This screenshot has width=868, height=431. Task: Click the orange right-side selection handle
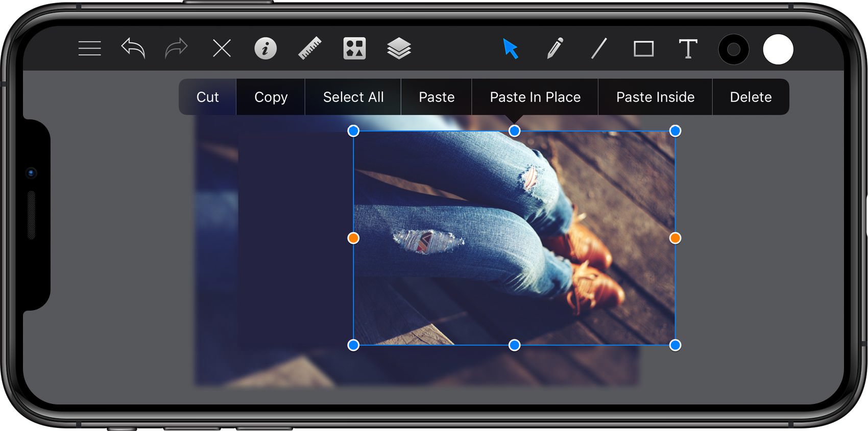point(675,238)
